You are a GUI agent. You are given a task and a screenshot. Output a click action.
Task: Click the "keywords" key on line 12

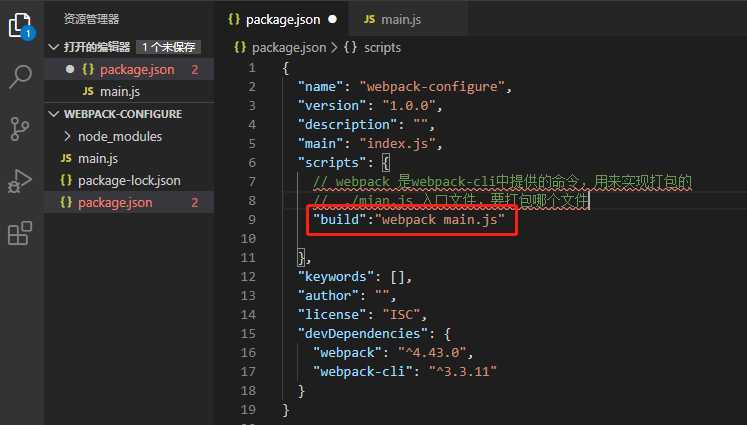pyautogui.click(x=335, y=276)
